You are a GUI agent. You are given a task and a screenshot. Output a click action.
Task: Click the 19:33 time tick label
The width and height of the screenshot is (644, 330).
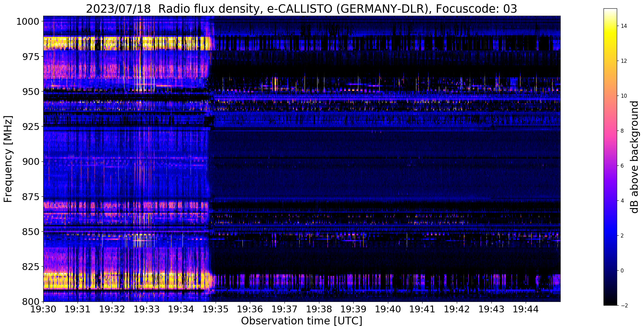[x=147, y=309]
